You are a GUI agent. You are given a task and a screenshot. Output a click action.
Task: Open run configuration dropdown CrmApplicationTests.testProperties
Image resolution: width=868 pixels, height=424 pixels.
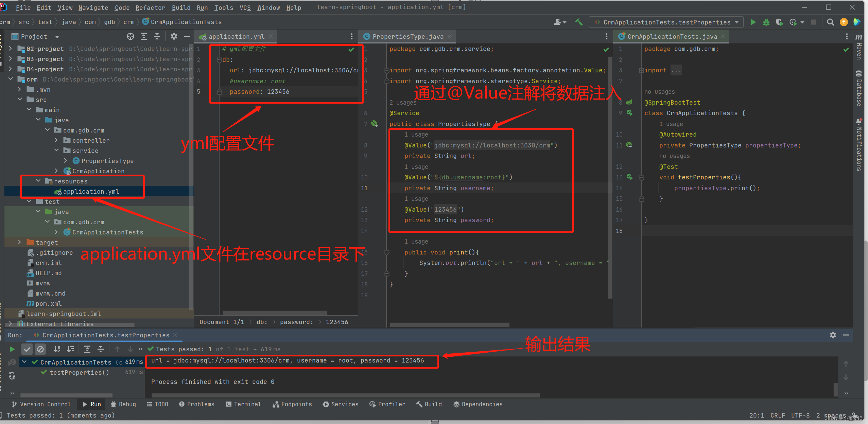(666, 22)
